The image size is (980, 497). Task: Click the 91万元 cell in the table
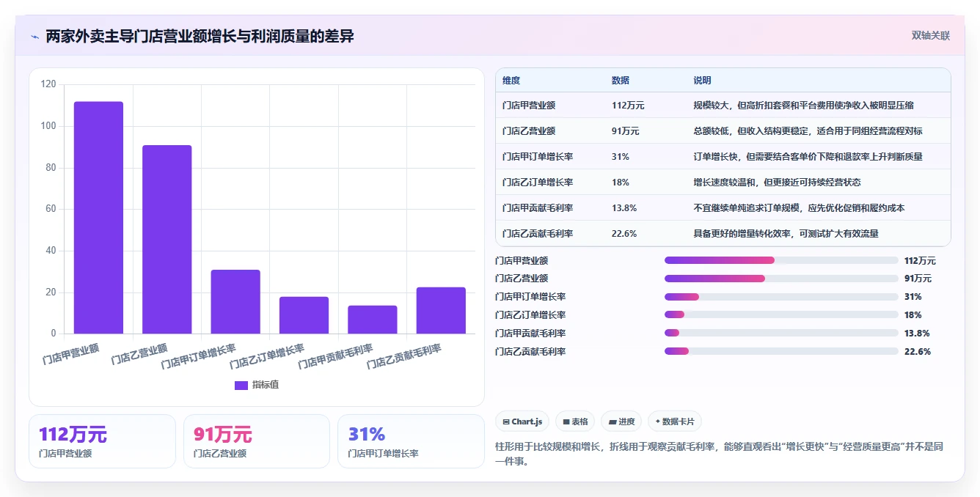(x=625, y=131)
